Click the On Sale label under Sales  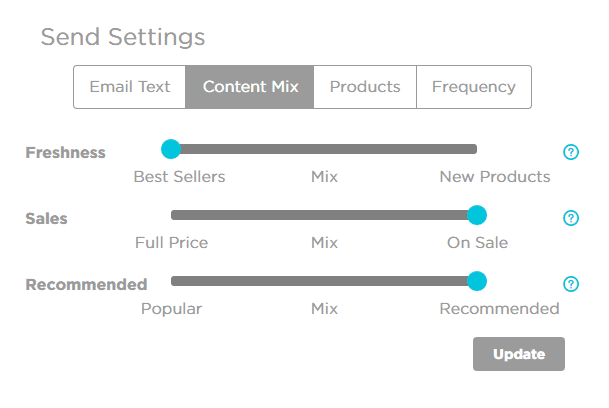point(477,243)
